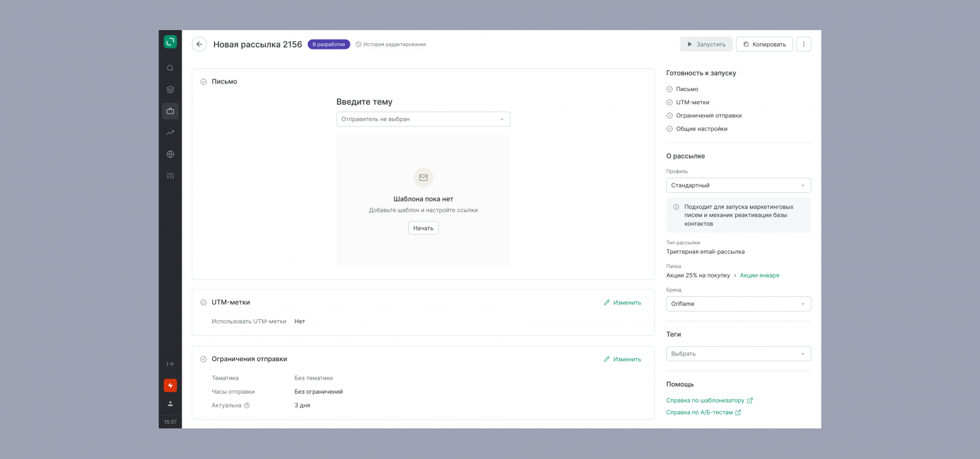Open Справка по шаблонизатору help link
Viewport: 980px width, 459px height.
709,401
